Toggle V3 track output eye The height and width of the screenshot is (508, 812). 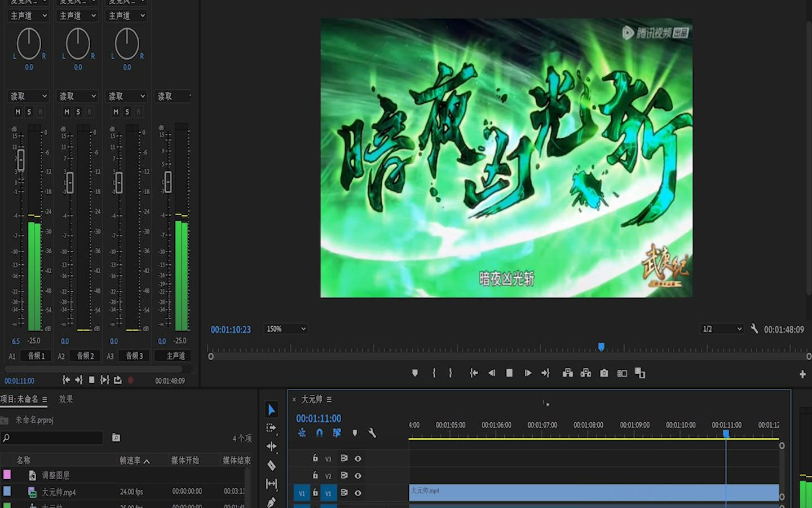pos(358,458)
